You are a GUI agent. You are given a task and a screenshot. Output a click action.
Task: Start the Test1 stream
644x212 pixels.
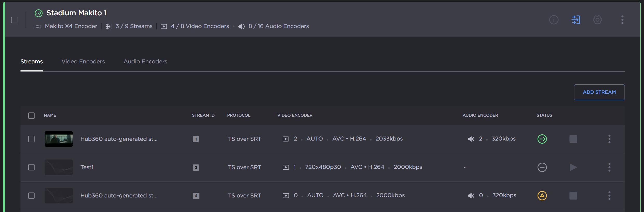click(573, 167)
